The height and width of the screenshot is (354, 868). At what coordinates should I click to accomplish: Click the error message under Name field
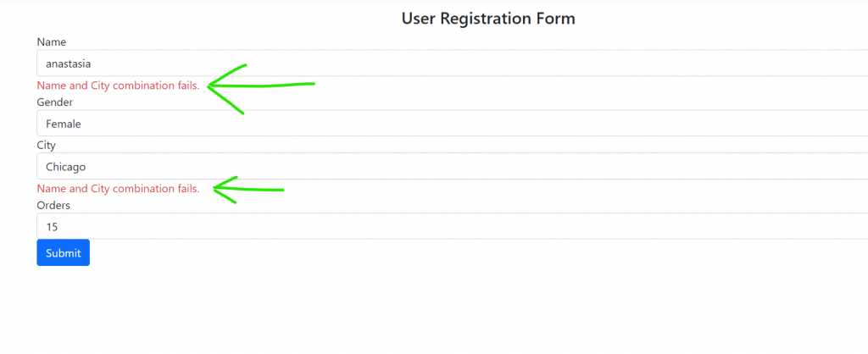(x=118, y=86)
